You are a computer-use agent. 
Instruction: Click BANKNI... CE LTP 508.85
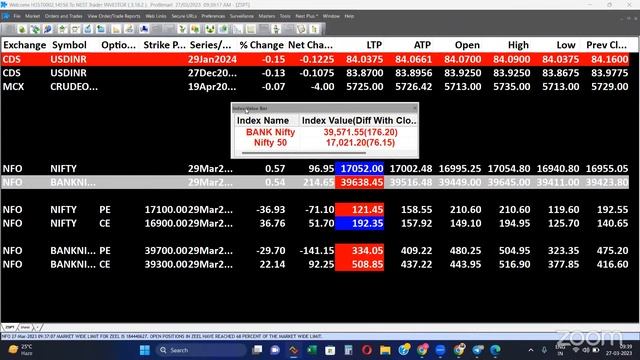(360, 264)
